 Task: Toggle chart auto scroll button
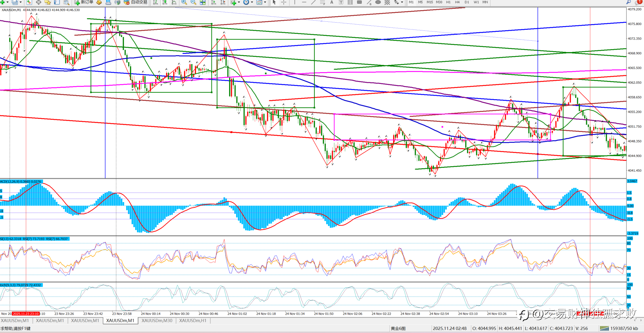click(214, 2)
